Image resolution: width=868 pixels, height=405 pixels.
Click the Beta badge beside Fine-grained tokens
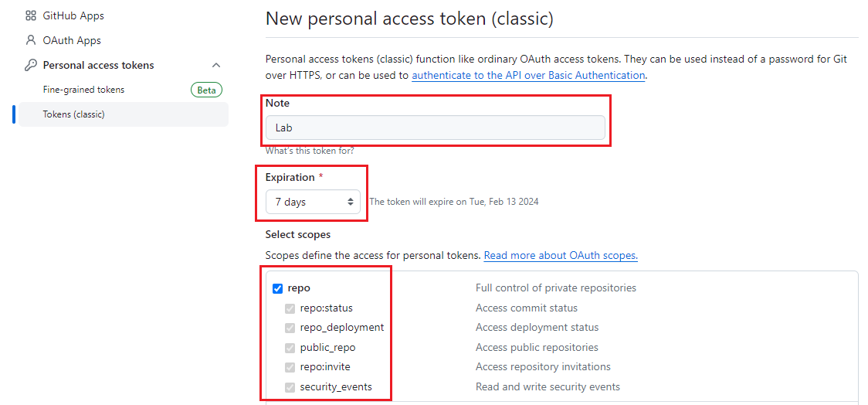[x=206, y=90]
